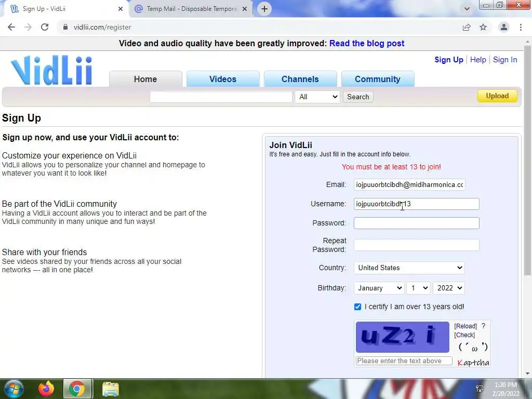Expand the All search category dropdown
The height and width of the screenshot is (399, 532).
(x=317, y=97)
